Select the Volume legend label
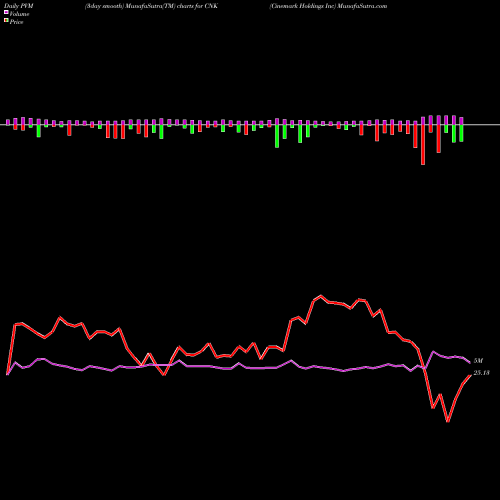Viewport: 500px width, 500px height. (19, 14)
